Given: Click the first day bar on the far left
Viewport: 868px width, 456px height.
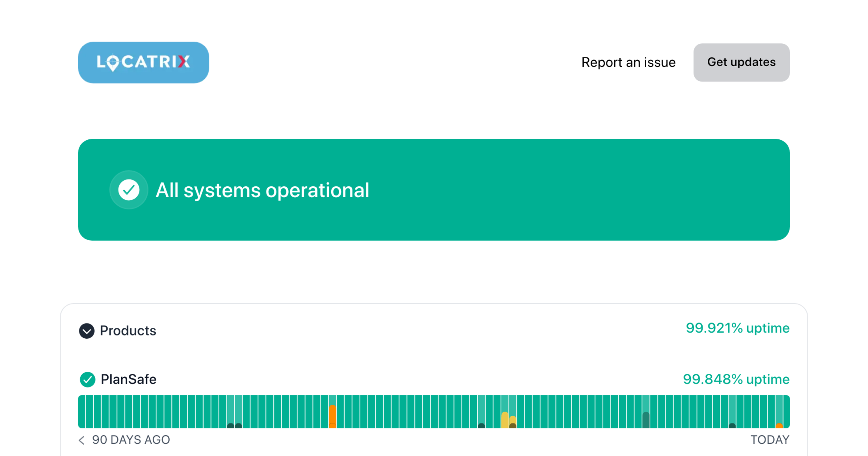Looking at the screenshot, I should pyautogui.click(x=82, y=411).
